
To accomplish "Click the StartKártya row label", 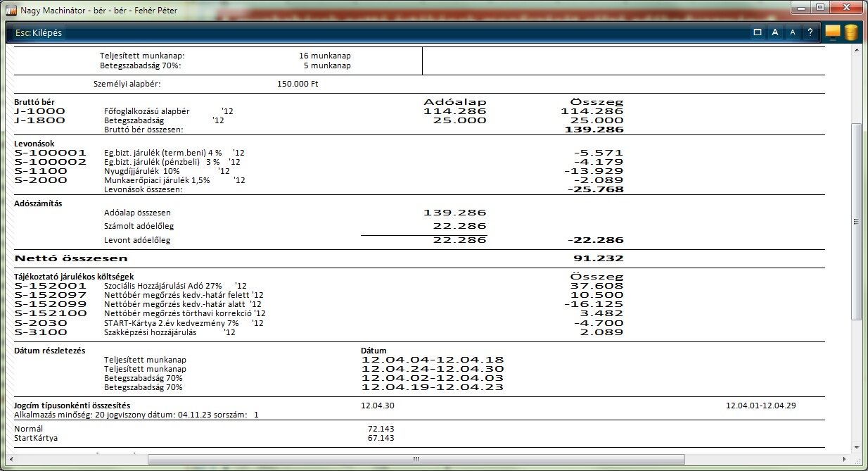I will point(36,438).
